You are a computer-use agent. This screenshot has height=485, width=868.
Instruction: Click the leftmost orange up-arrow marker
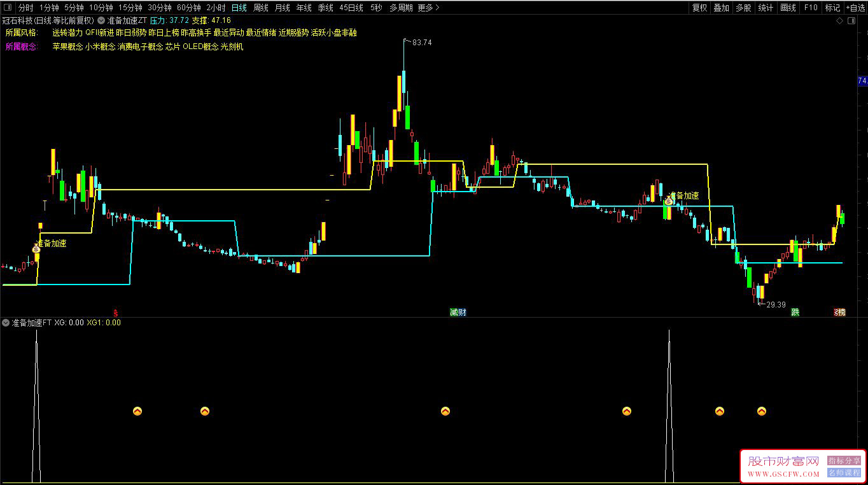pyautogui.click(x=137, y=411)
